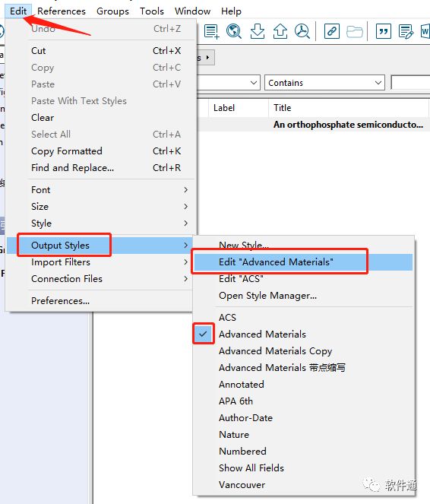This screenshot has width=430, height=504.
Task: Click the New Reference toolbar icon
Action: [x=212, y=31]
